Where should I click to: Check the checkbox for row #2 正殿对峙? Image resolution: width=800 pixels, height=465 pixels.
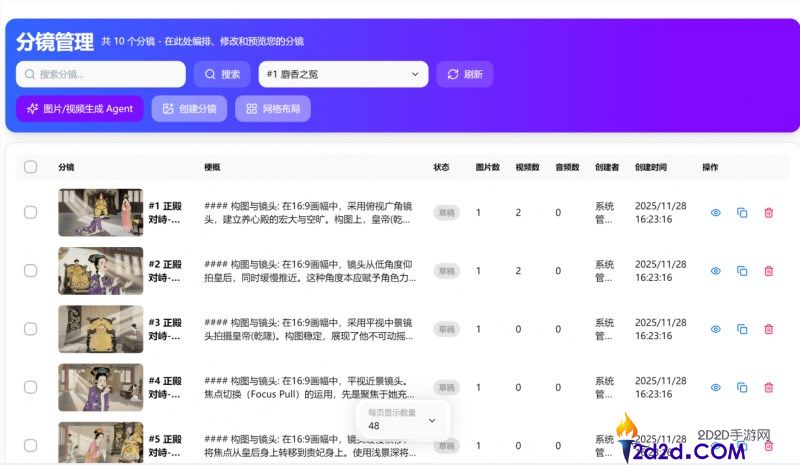(31, 271)
